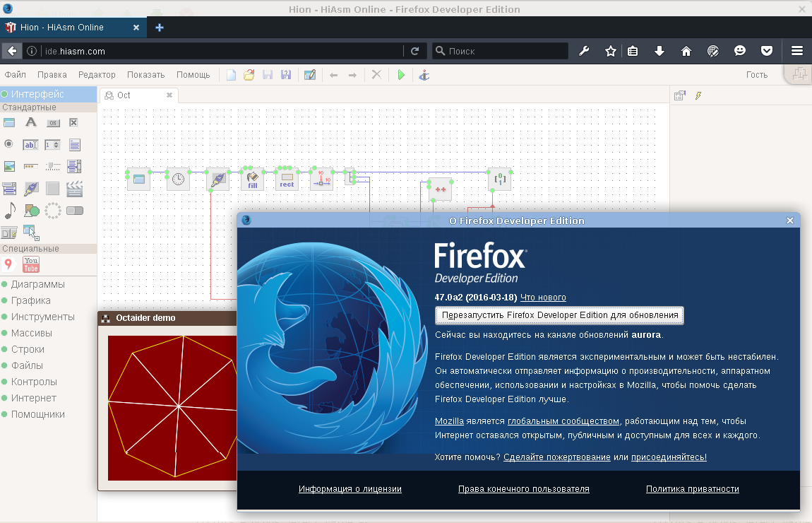Select the clock timer node on canvas
The width and height of the screenshot is (812, 523).
pyautogui.click(x=178, y=180)
